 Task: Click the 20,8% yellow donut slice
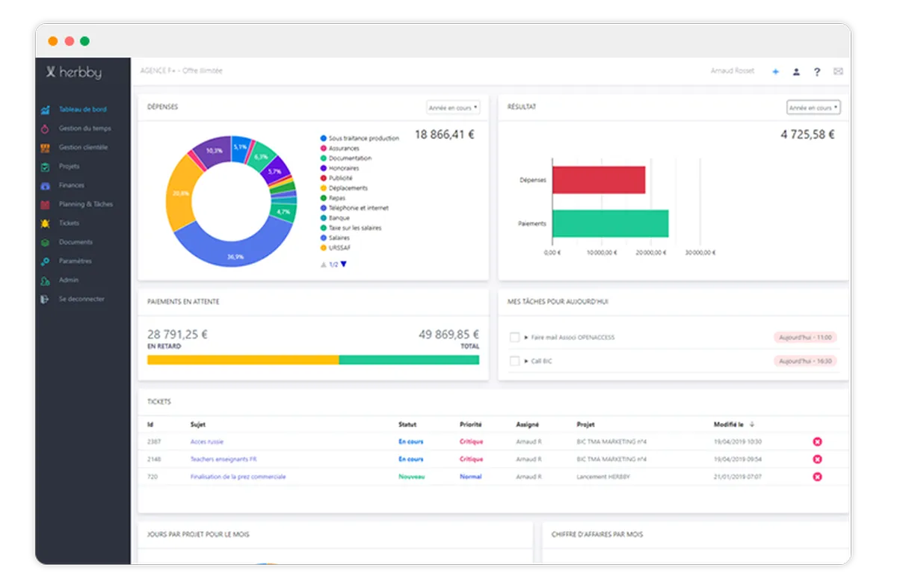pyautogui.click(x=179, y=194)
